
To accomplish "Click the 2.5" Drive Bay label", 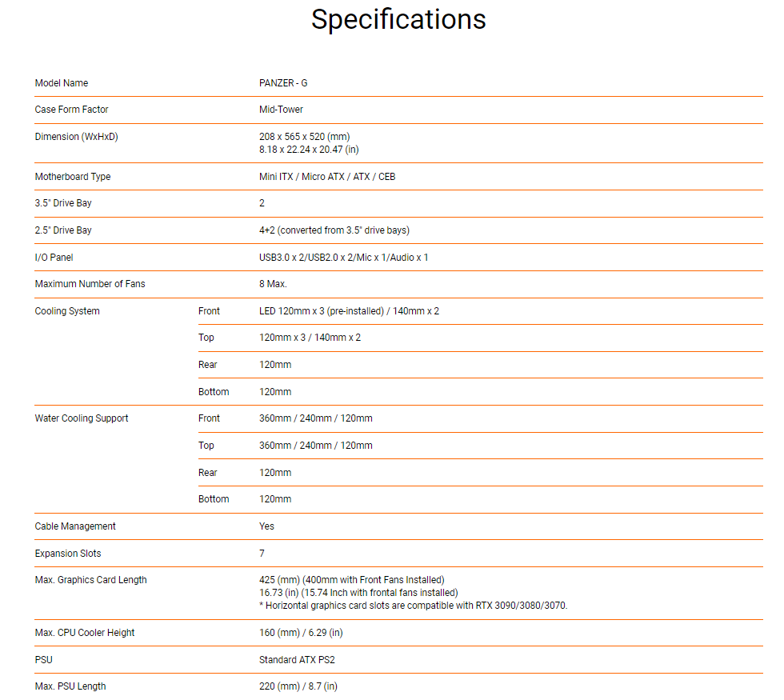I will point(63,230).
